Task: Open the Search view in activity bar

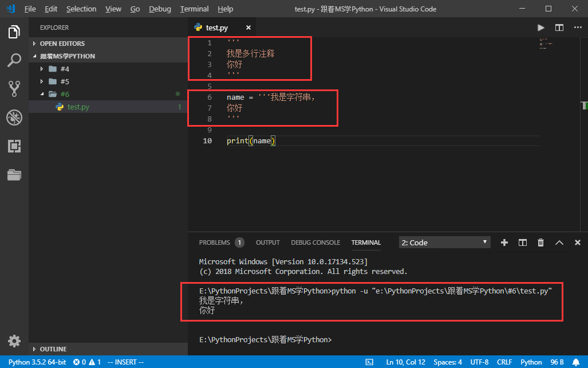Action: pyautogui.click(x=14, y=60)
